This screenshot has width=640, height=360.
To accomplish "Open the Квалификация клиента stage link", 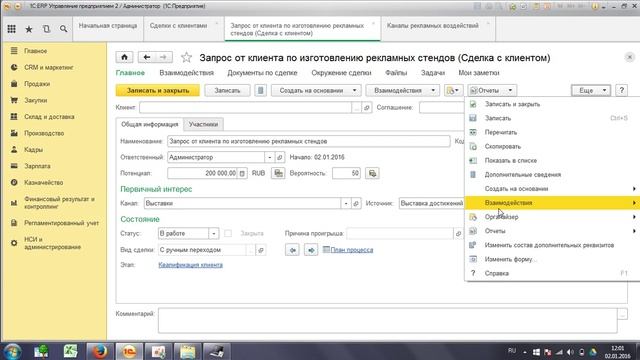I will coord(191,265).
